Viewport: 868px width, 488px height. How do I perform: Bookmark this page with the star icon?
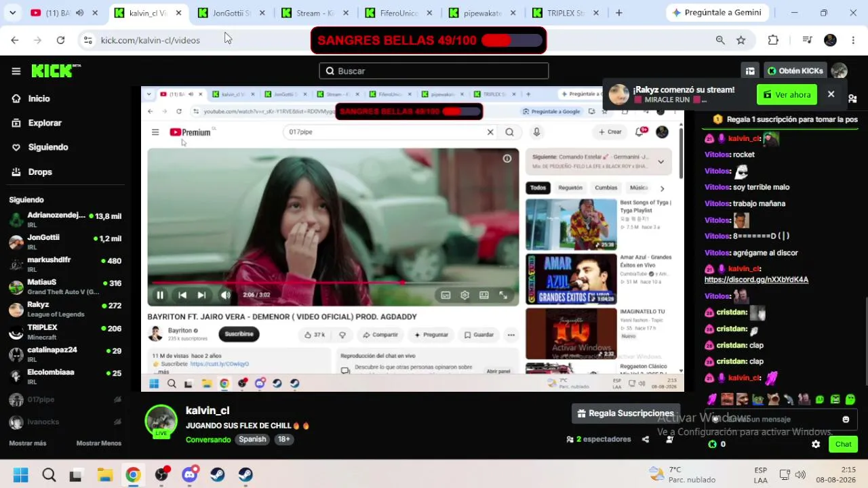[741, 40]
